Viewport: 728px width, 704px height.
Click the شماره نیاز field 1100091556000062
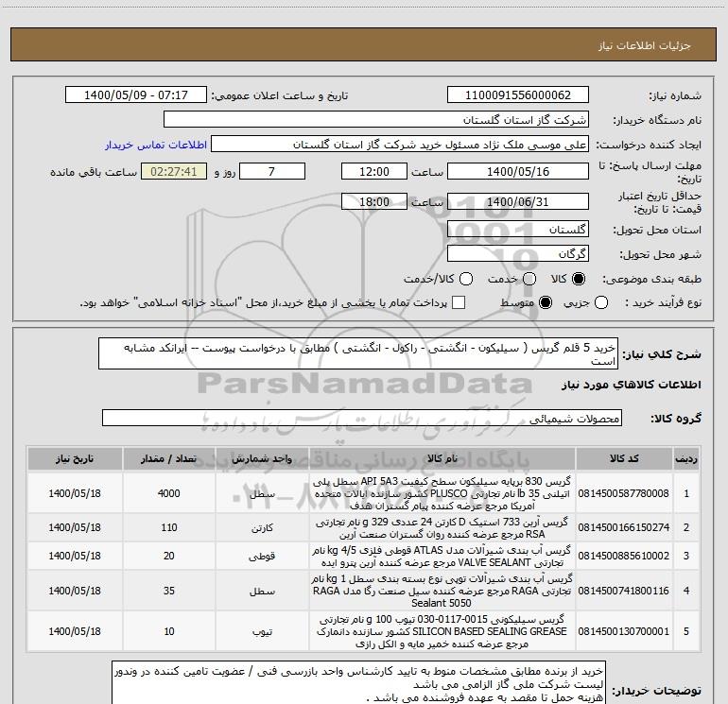point(518,95)
